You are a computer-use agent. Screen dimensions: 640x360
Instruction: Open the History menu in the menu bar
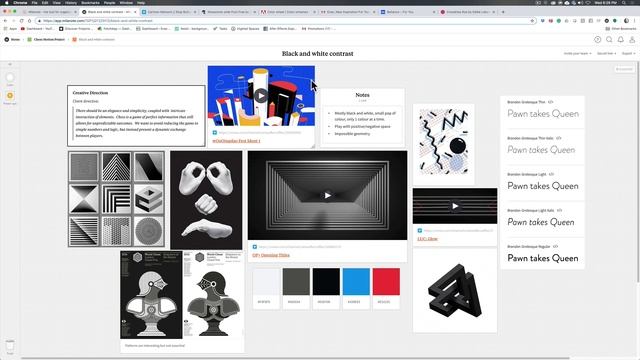(x=71, y=2)
